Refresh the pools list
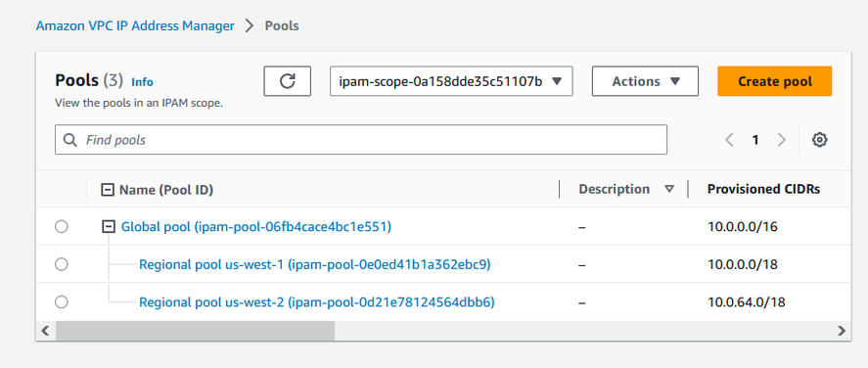Screen dimensions: 868x368 click(x=287, y=81)
